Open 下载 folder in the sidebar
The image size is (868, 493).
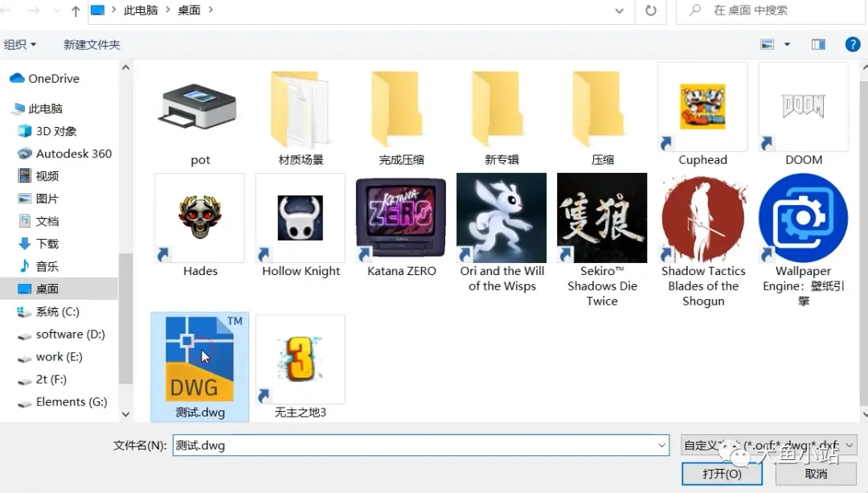pyautogui.click(x=47, y=244)
